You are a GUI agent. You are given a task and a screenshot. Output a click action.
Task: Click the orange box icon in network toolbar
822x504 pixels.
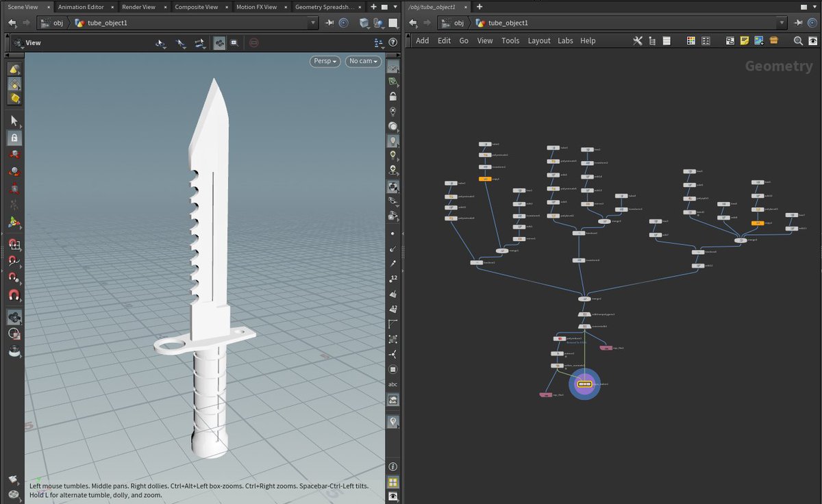coord(774,41)
